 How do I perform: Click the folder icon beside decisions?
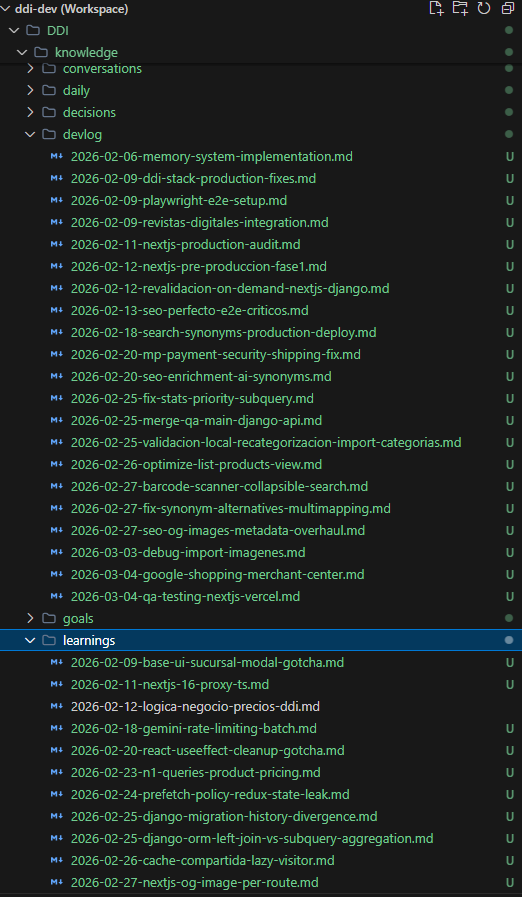[x=49, y=112]
